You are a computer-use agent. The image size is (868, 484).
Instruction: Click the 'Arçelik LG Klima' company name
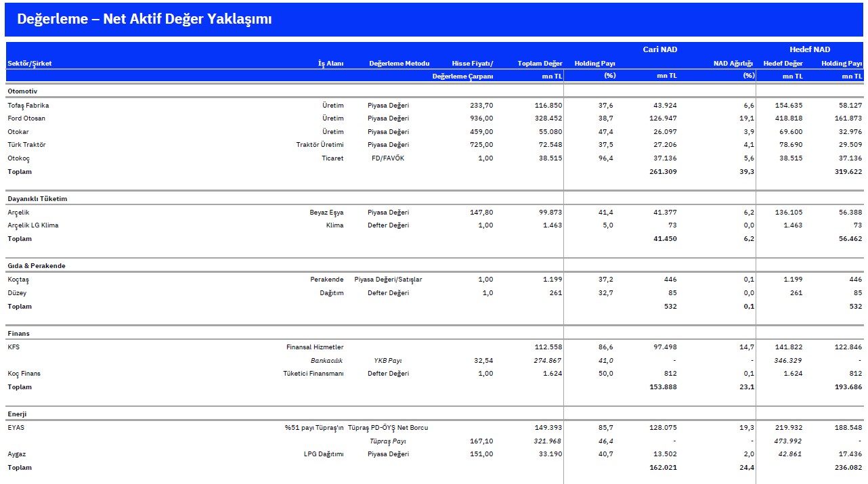tap(33, 225)
